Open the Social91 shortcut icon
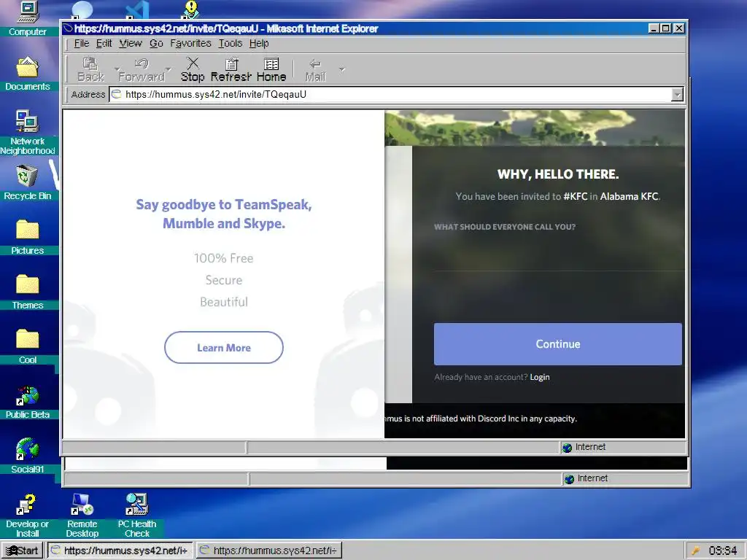This screenshot has height=560, width=747. (x=28, y=456)
